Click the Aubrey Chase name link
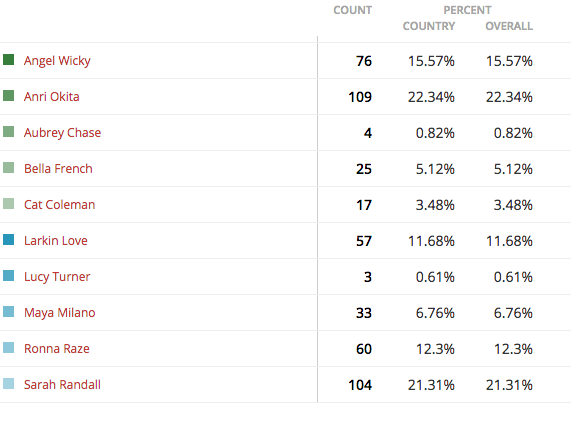Viewport: 571px width, 423px height. 62,133
